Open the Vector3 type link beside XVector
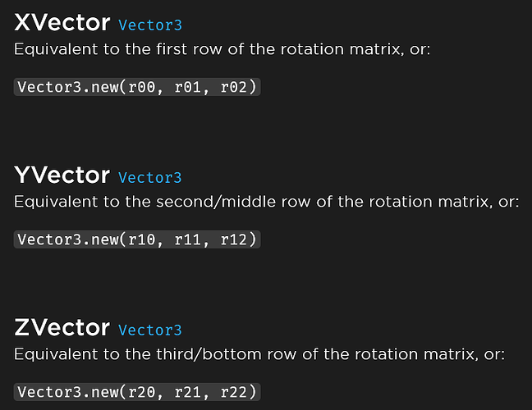The width and height of the screenshot is (532, 410). coord(150,25)
